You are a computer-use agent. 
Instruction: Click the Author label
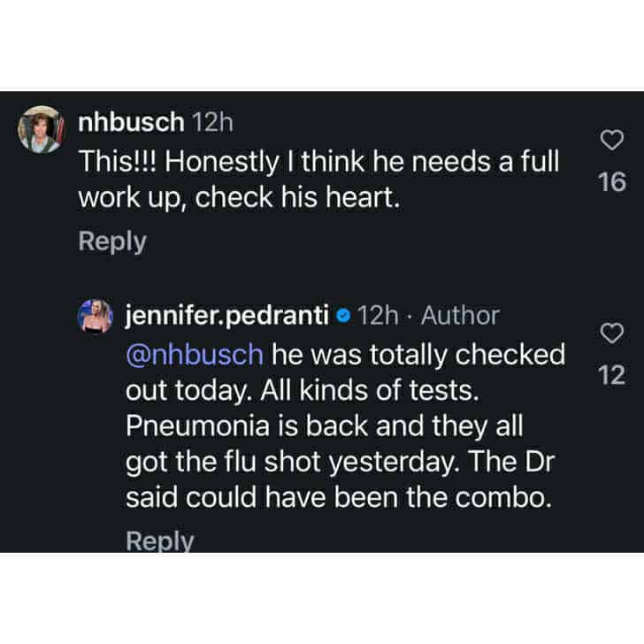point(460,315)
